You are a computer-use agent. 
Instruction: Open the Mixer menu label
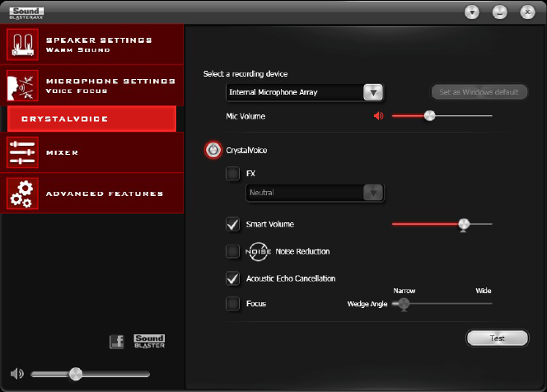62,152
